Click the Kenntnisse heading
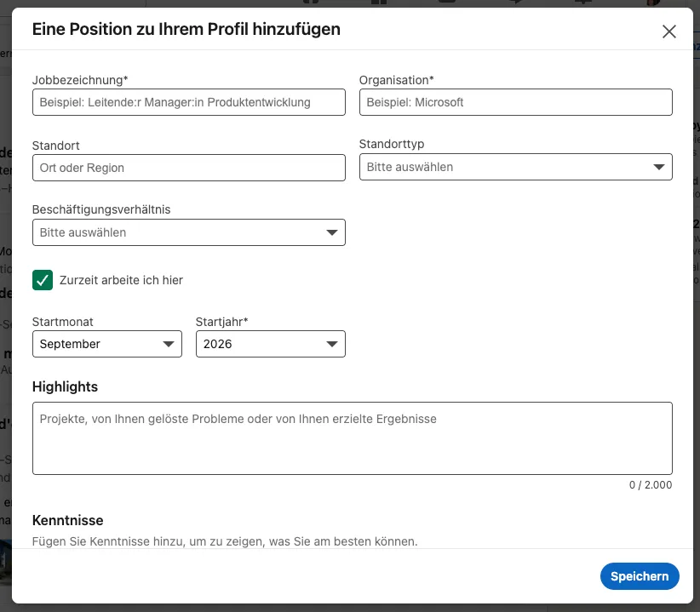700x612 pixels. tap(67, 520)
